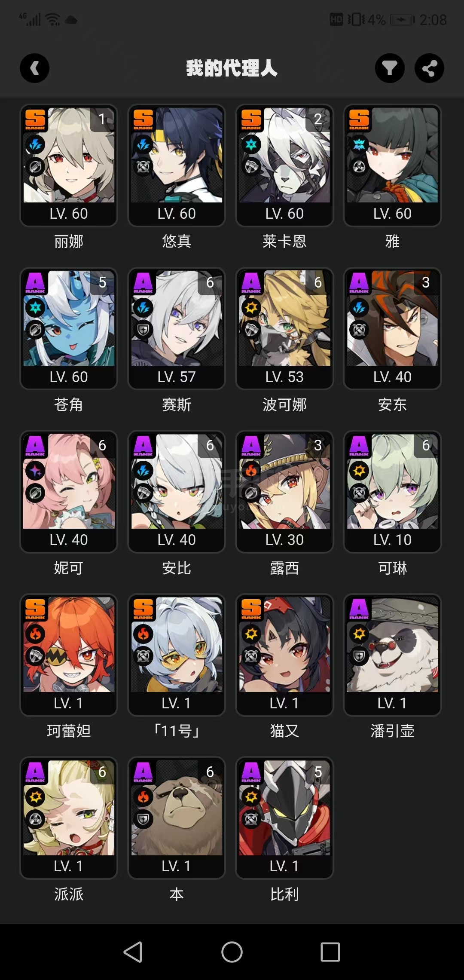Tap the Android home circle button
464x980 pixels.
click(x=232, y=952)
